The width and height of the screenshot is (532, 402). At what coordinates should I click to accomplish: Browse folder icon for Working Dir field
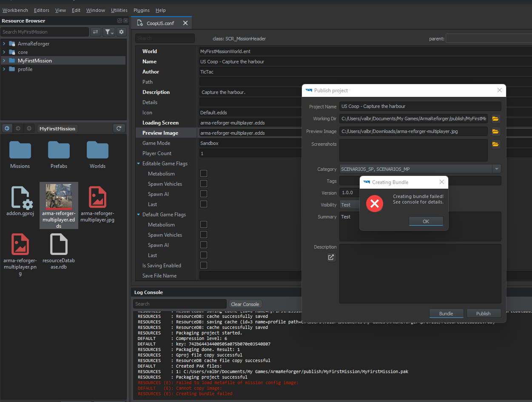click(x=495, y=119)
